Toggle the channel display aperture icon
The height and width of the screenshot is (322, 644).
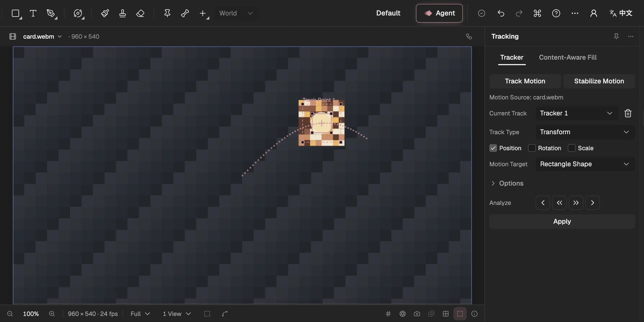tap(403, 314)
